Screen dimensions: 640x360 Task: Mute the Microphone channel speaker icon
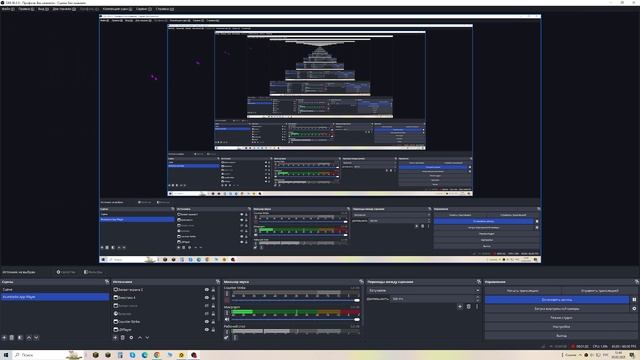click(x=227, y=320)
